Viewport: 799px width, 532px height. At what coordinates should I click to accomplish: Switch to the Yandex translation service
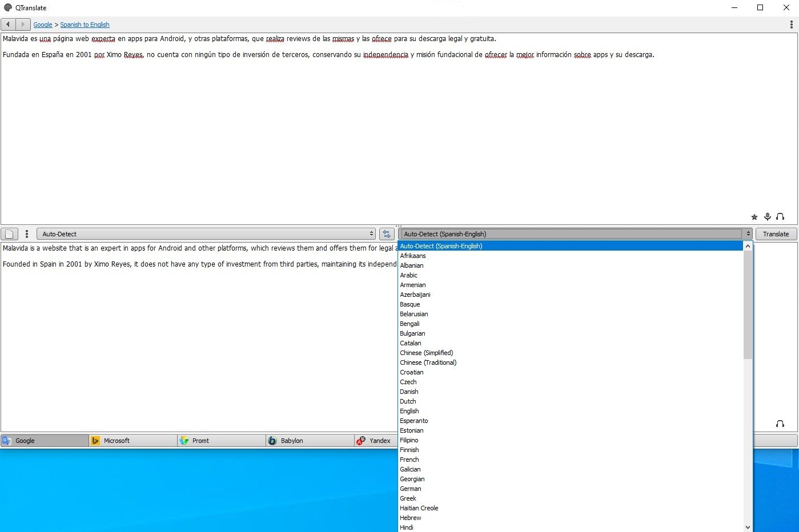376,441
